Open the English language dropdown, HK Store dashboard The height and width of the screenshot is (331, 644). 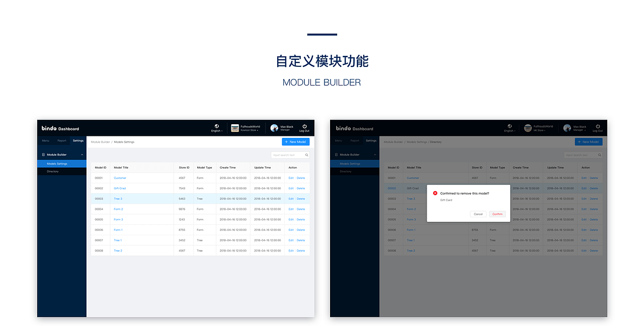click(x=510, y=131)
